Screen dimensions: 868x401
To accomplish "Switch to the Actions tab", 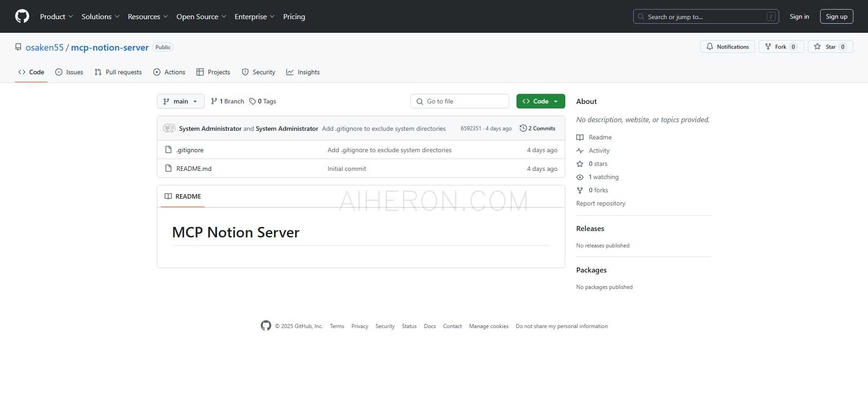I will [169, 72].
